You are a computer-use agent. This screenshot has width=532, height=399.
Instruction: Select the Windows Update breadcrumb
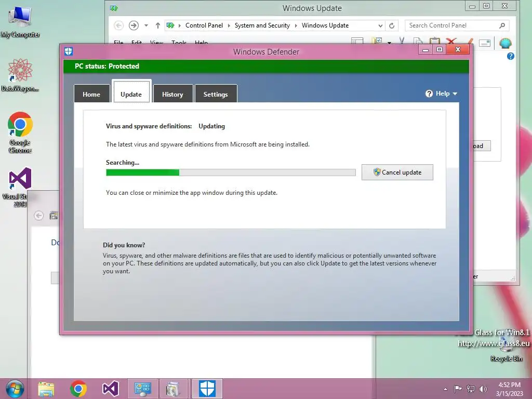click(x=325, y=25)
